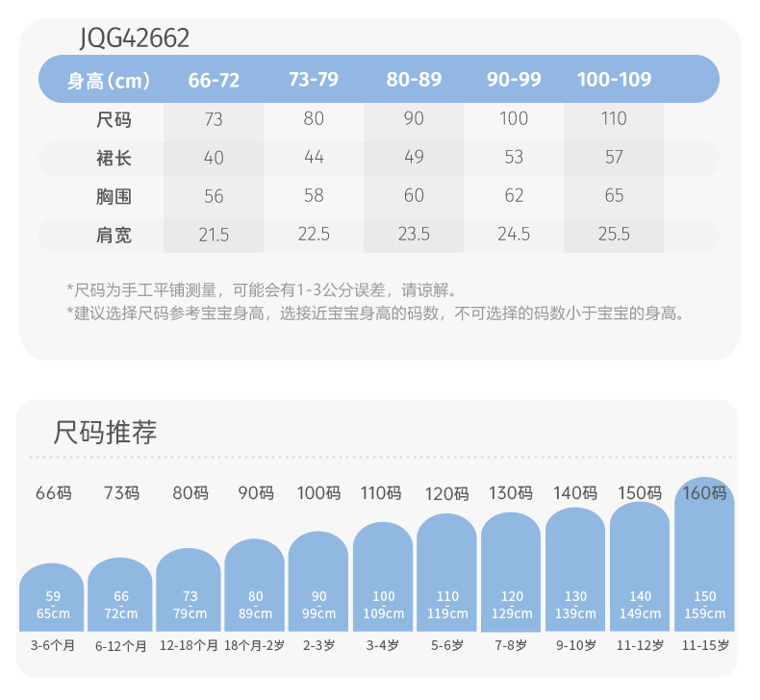Click the 120码 size label

point(446,494)
